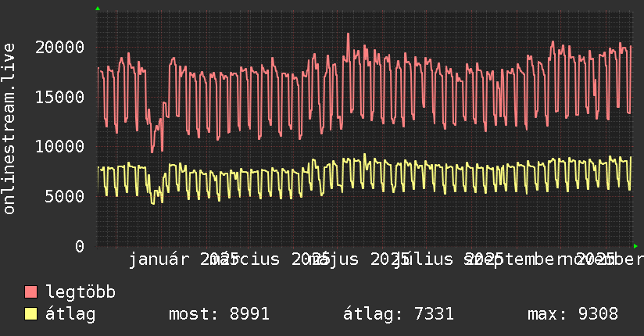Select the 'legtöbb' legend label
The width and height of the screenshot is (644, 336).
80,292
